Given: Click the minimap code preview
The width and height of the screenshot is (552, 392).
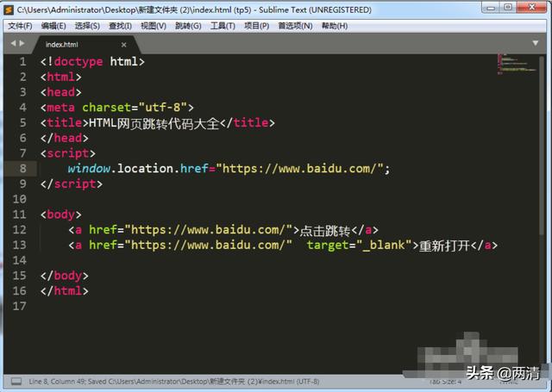Looking at the screenshot, I should [x=516, y=65].
